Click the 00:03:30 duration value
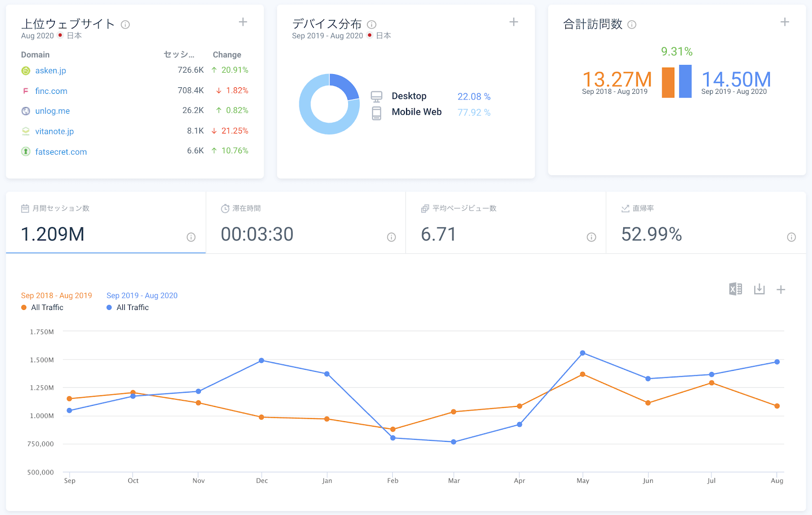Screen dimensions: 812x515 click(x=257, y=234)
